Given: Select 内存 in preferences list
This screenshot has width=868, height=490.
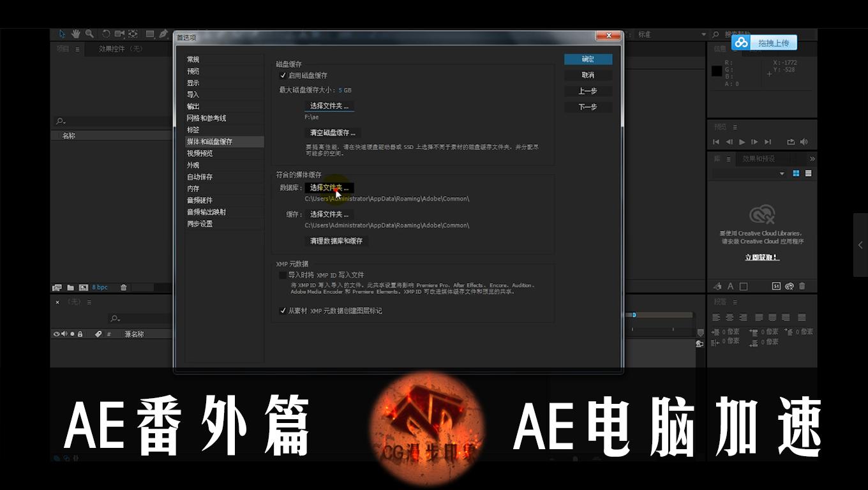Looking at the screenshot, I should 193,189.
